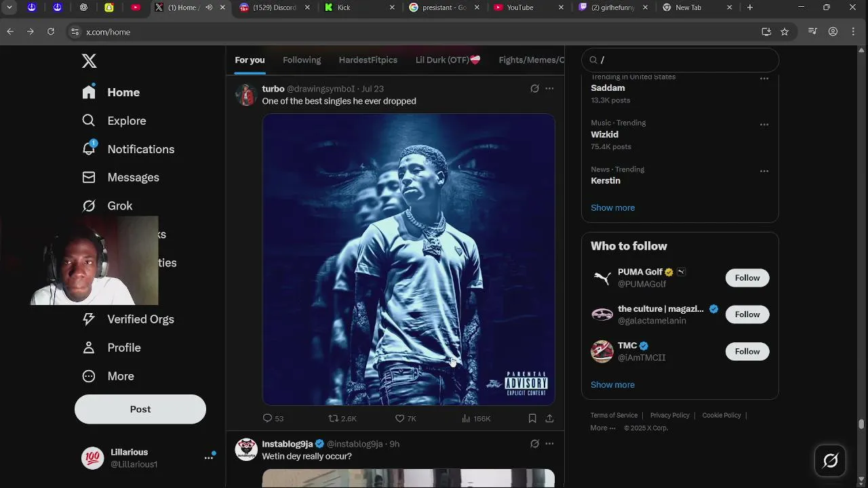Open options for Saddam trend
This screenshot has height=488, width=868.
(x=764, y=79)
